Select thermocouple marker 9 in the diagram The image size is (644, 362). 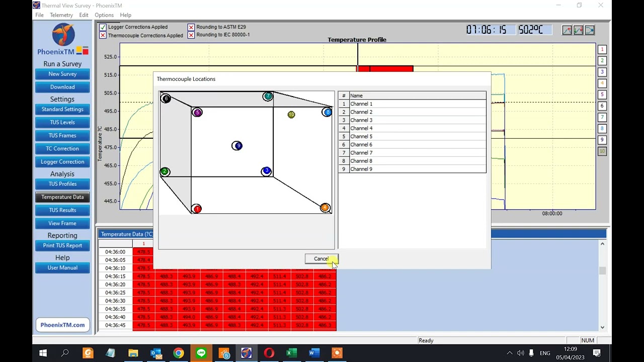[x=237, y=146]
